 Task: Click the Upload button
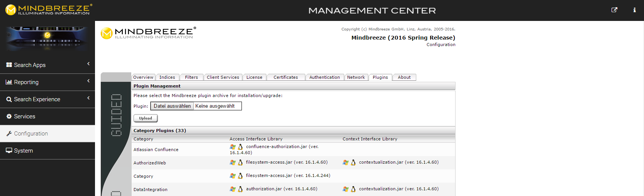(x=145, y=118)
